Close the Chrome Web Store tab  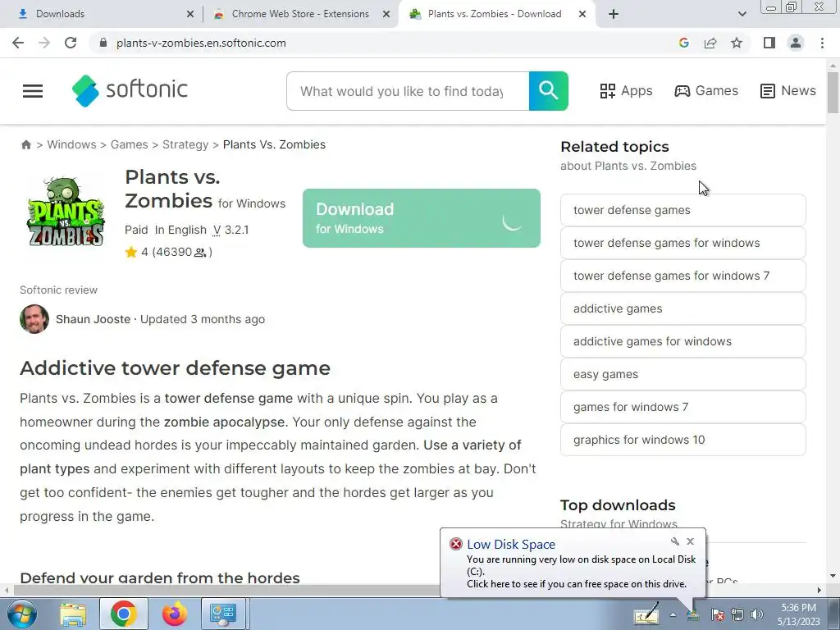pos(386,14)
